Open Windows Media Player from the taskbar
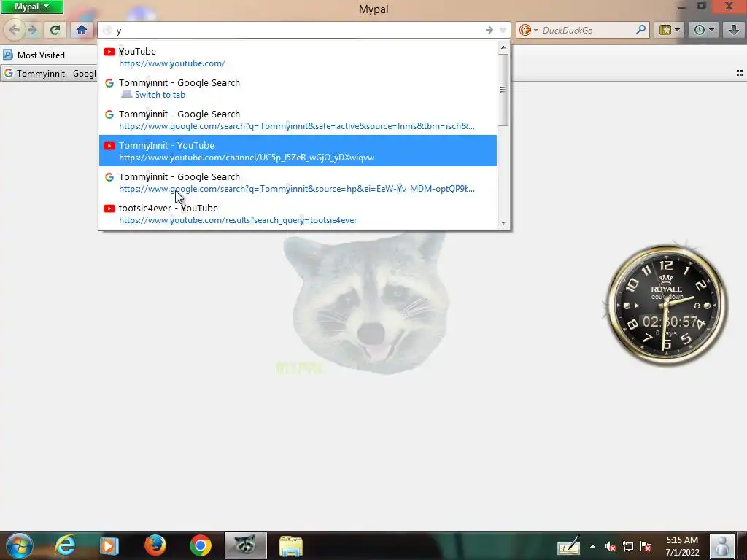Screen dimensions: 747x560 click(109, 545)
